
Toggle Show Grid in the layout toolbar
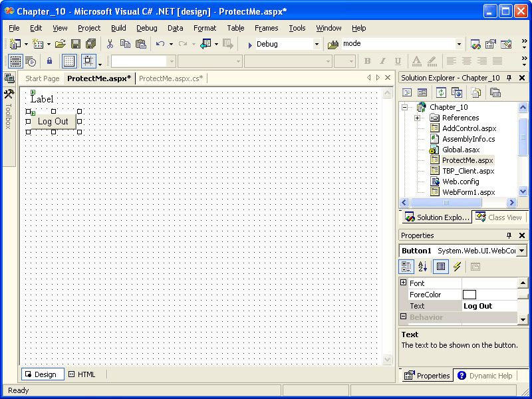[69, 61]
